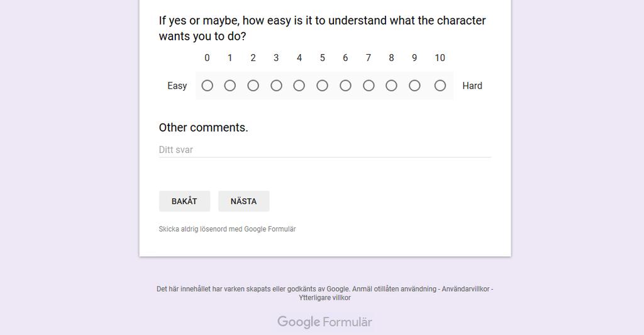Click the Other comments answer field
644x335 pixels.
coord(325,150)
